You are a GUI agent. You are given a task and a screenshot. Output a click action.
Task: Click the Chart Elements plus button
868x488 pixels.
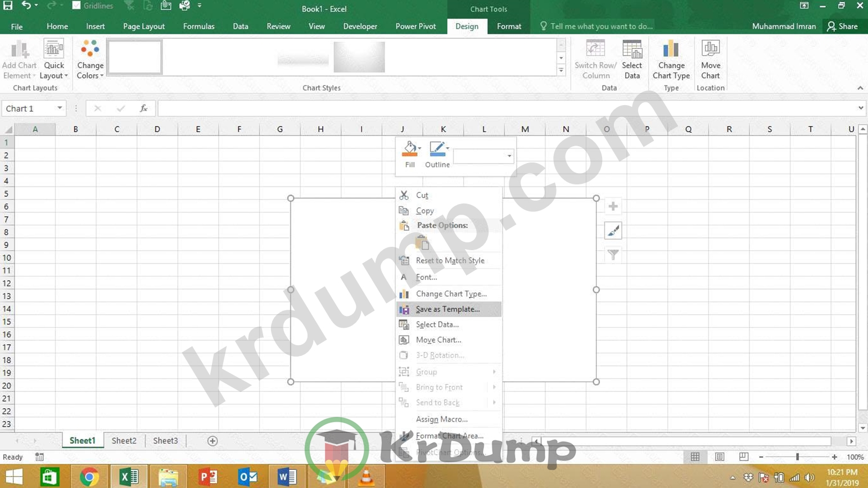[x=613, y=206]
